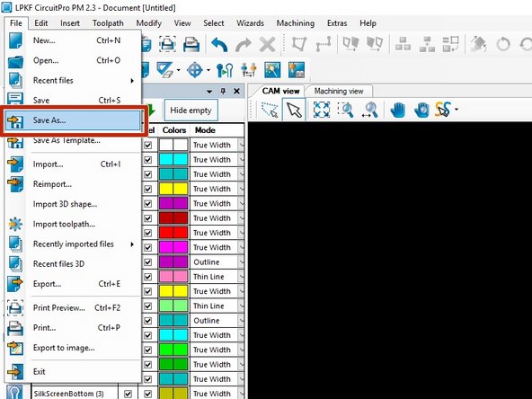Choose Save As Template... menu entry
This screenshot has width=532, height=399.
[73, 140]
